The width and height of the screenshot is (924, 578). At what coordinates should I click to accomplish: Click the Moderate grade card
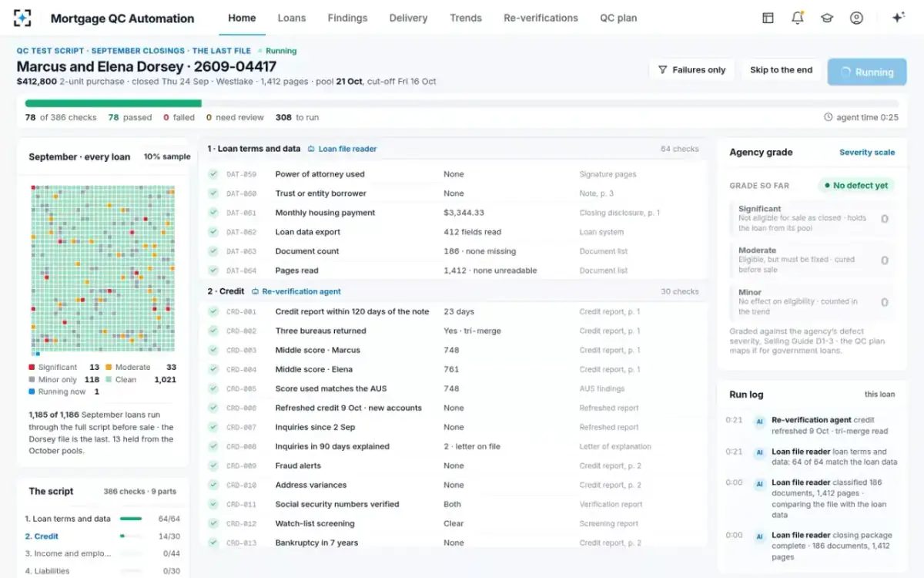812,260
